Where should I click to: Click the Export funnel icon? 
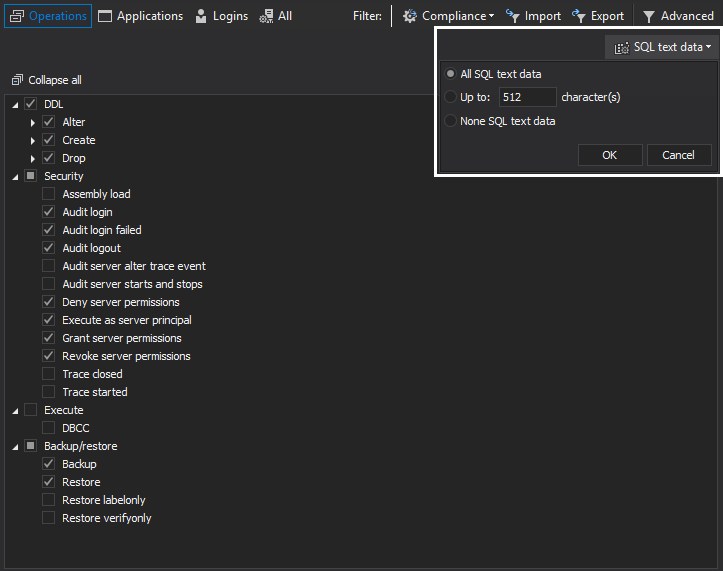coord(579,16)
